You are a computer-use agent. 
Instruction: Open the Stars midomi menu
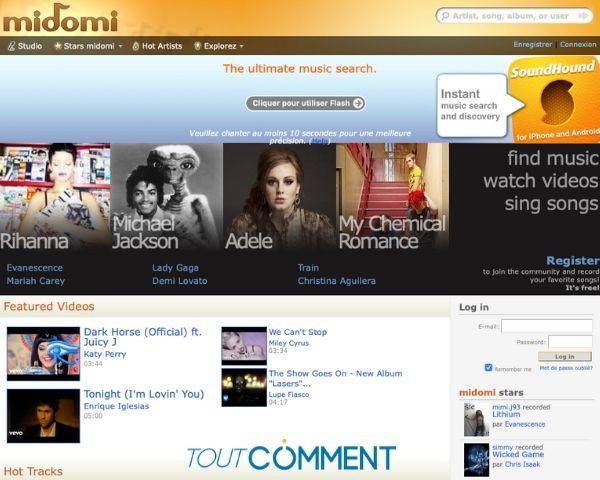coord(88,46)
